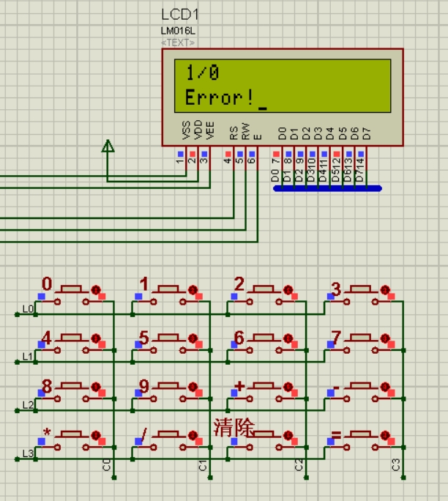Click the C0 column terminal label

pos(107,465)
